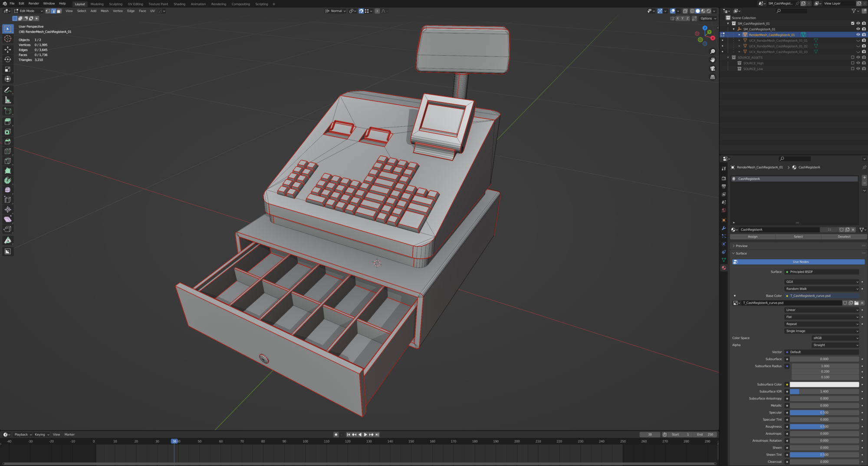Toggle X-ray view in viewport header
The width and height of the screenshot is (868, 466).
click(x=685, y=11)
